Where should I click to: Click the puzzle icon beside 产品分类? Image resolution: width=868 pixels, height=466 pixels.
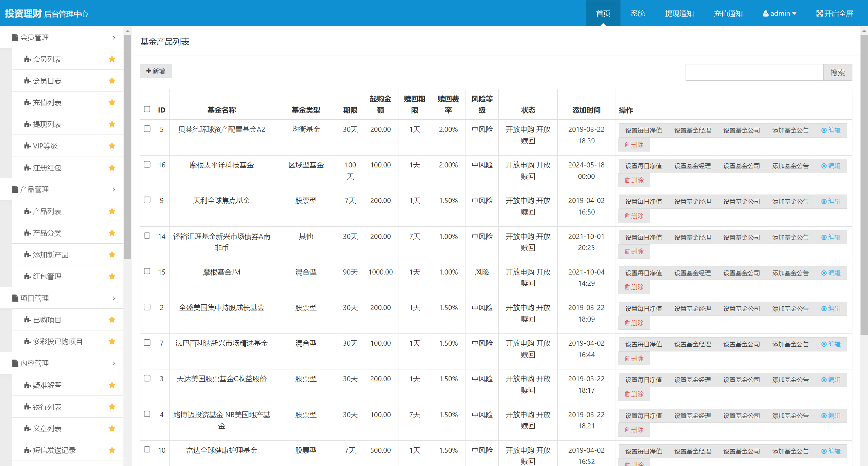click(x=27, y=233)
